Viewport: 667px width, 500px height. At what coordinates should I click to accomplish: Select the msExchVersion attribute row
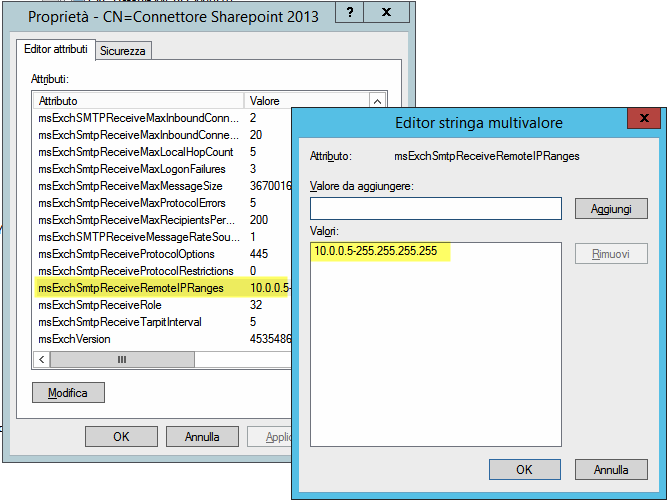pos(162,339)
